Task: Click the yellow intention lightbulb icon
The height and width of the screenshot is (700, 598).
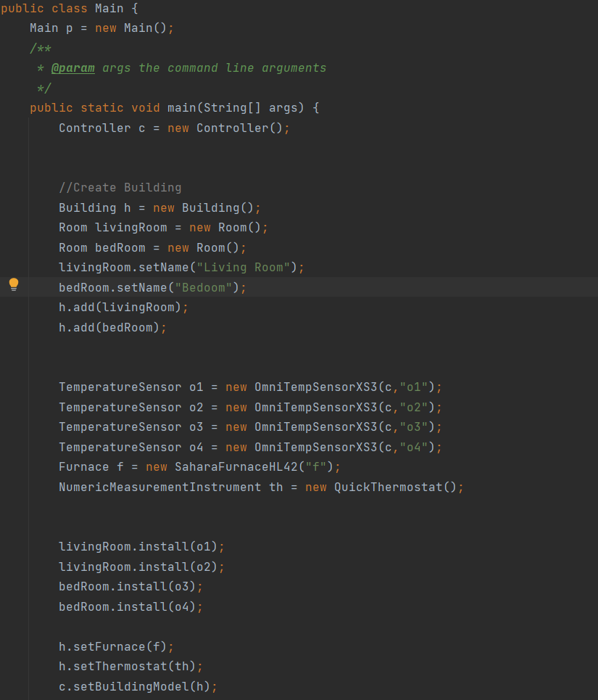Action: [13, 284]
